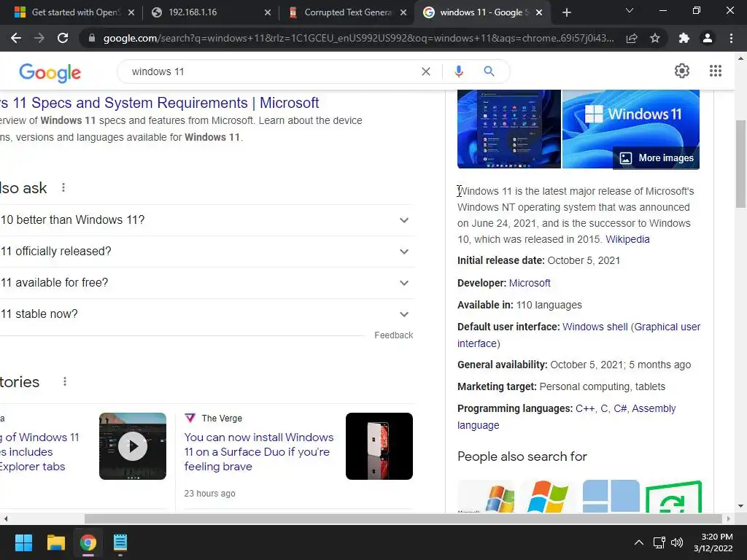The height and width of the screenshot is (560, 747).
Task: Click More images button
Action: (656, 158)
